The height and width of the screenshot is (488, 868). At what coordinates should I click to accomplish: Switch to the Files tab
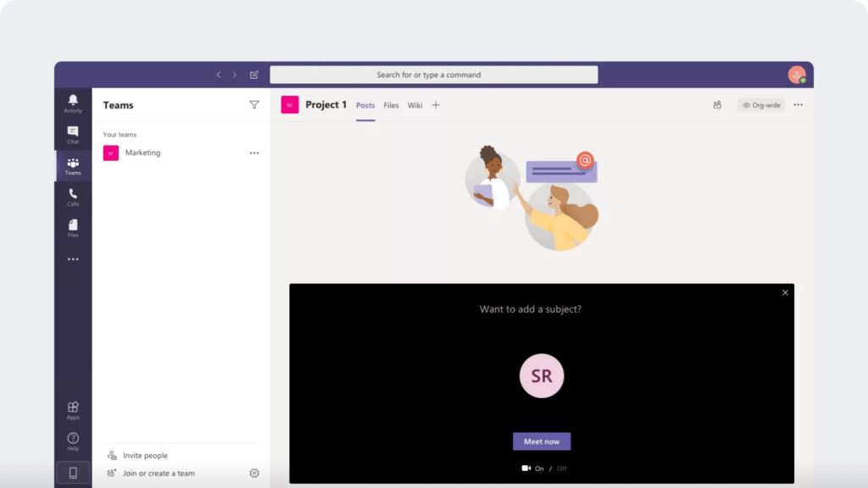[x=391, y=105]
